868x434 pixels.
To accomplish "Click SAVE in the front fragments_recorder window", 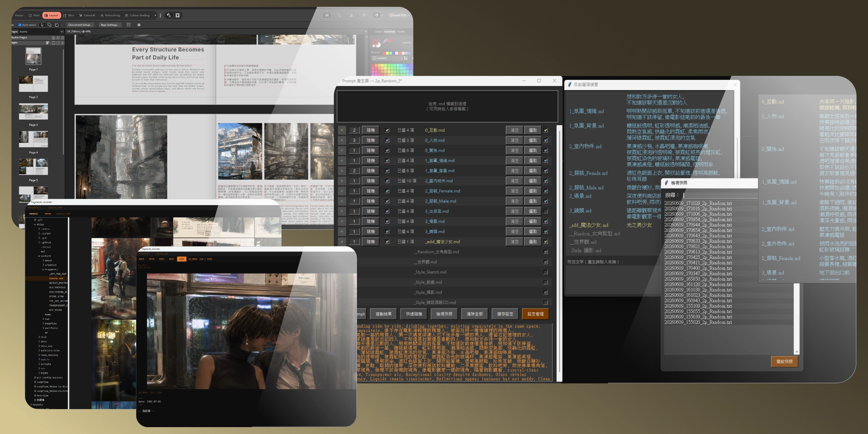I will point(182,259).
